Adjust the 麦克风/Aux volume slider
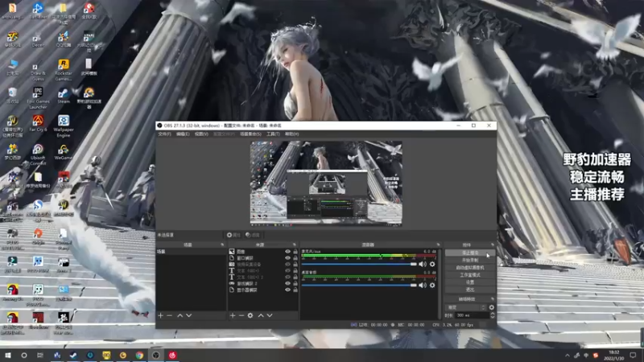The image size is (644, 362). click(x=359, y=265)
